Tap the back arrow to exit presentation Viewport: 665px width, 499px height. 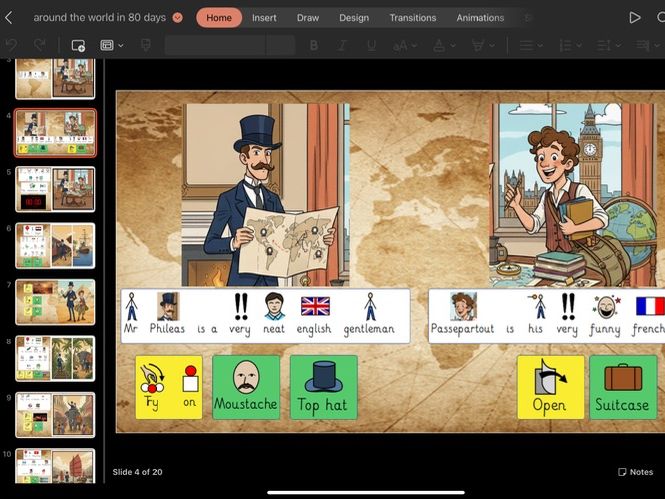tap(9, 17)
